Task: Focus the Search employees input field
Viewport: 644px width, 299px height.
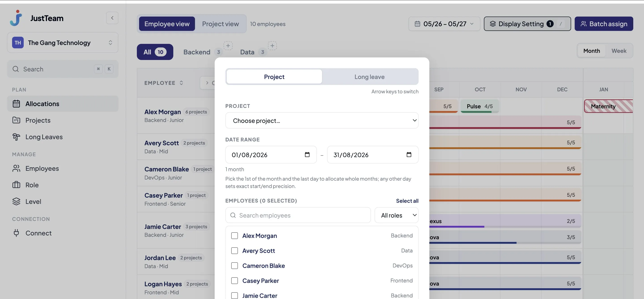Action: pyautogui.click(x=298, y=215)
